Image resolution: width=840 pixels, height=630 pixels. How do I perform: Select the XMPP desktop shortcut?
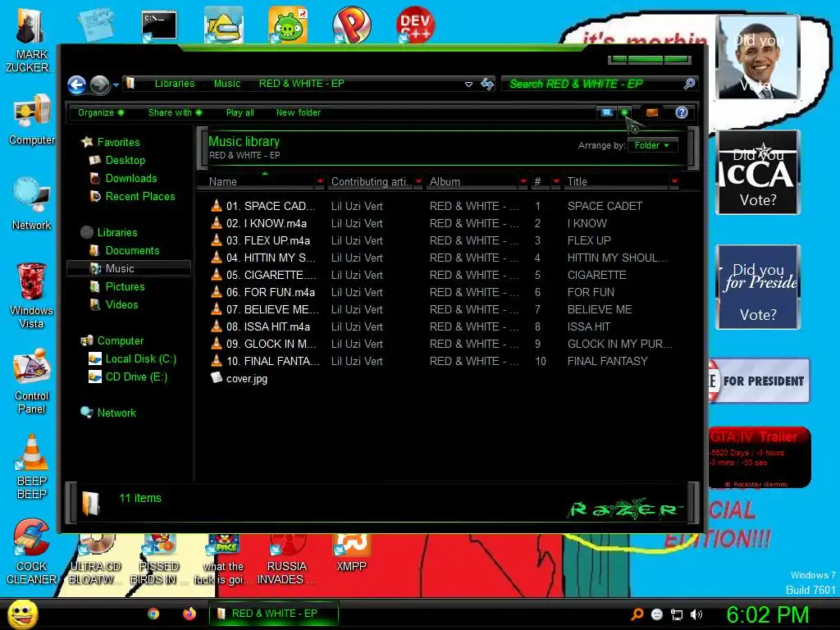pyautogui.click(x=351, y=555)
